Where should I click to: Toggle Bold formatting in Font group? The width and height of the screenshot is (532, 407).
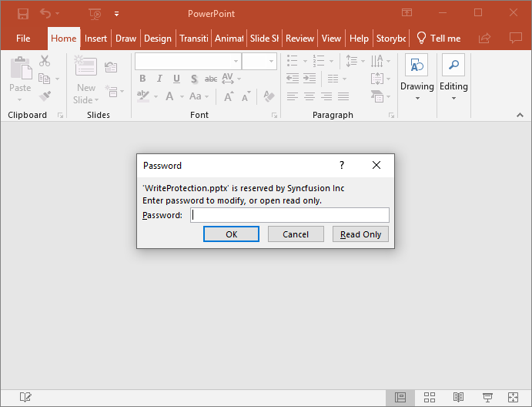(x=142, y=79)
